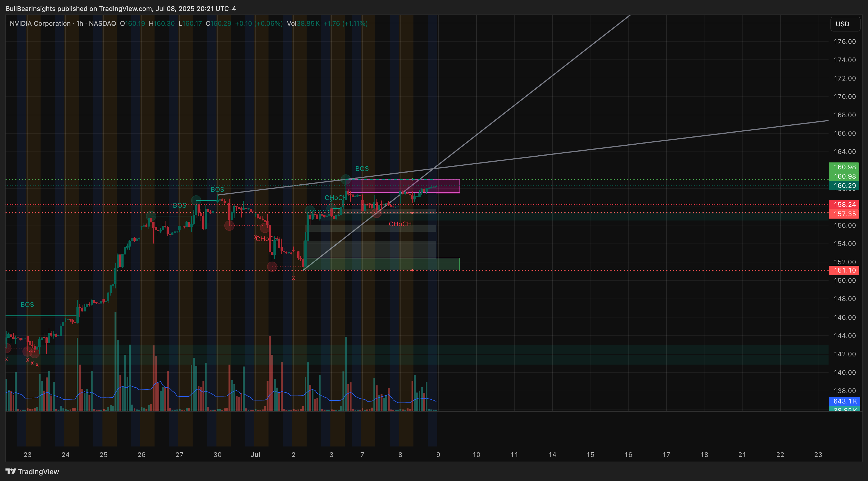Screen dimensions: 868x481
Task: Click the 172.00 price axis label
Action: point(844,78)
